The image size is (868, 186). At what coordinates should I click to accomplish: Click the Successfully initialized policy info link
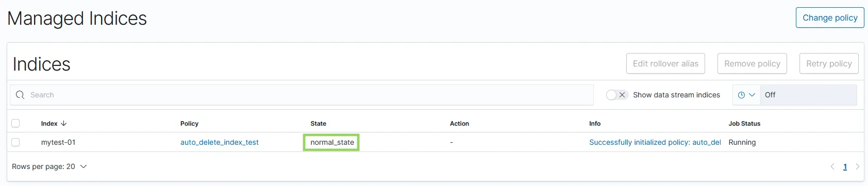(655, 142)
